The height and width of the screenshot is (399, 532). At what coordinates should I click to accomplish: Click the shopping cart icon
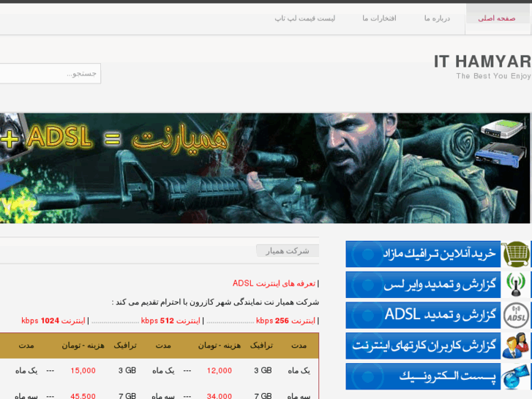point(515,254)
